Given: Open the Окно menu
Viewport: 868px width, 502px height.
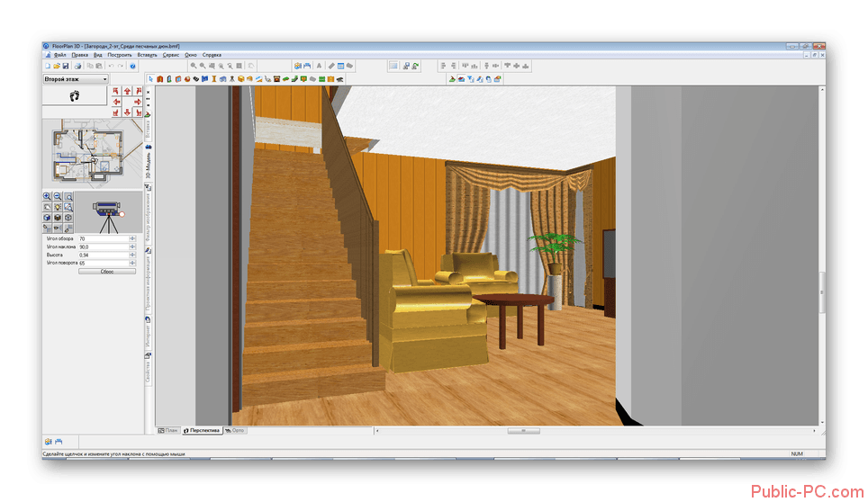Looking at the screenshot, I should 191,55.
